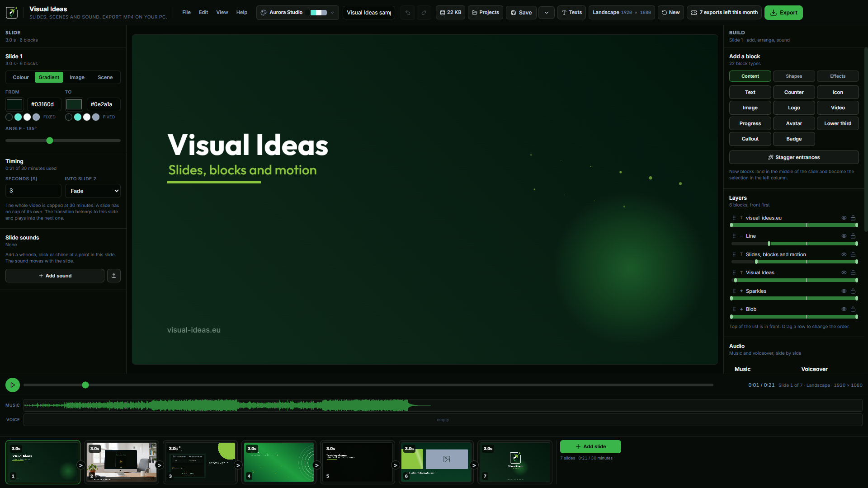Image resolution: width=868 pixels, height=488 pixels.
Task: Hide the Line layer
Action: tap(844, 236)
